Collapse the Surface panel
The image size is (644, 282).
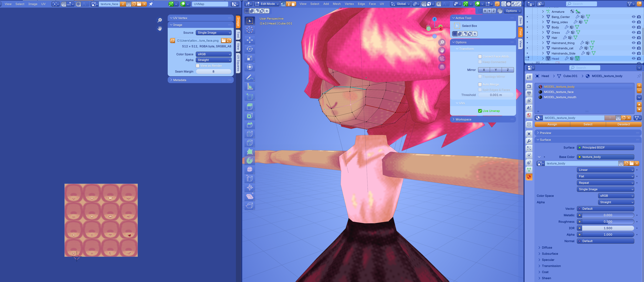[545, 140]
